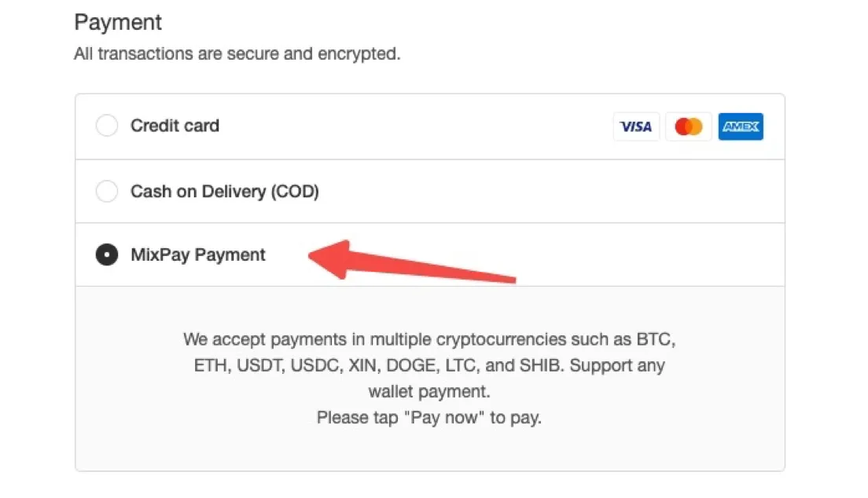868x498 pixels.
Task: Select the Credit card radio button
Action: pyautogui.click(x=107, y=126)
